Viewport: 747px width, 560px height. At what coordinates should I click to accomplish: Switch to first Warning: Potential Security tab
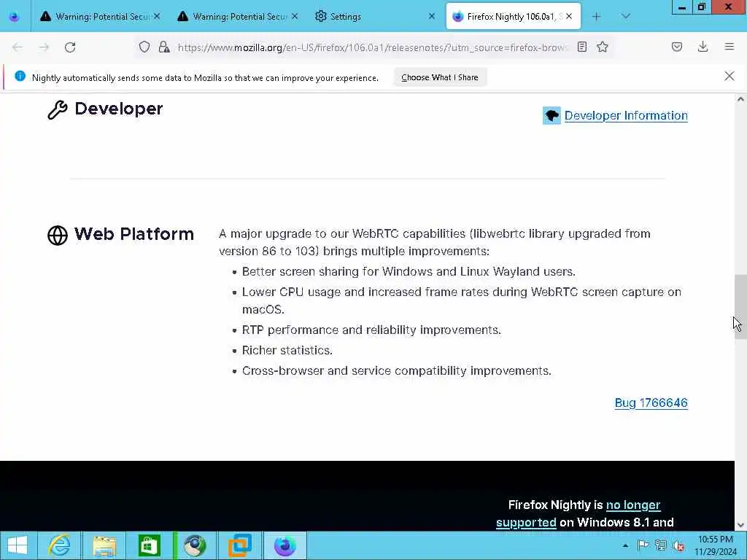click(101, 17)
